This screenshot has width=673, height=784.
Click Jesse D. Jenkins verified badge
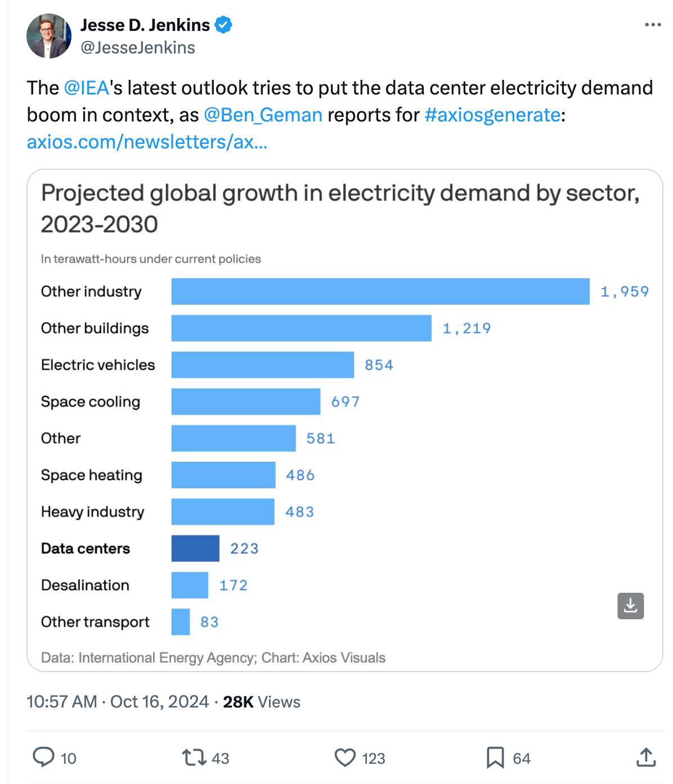(223, 24)
